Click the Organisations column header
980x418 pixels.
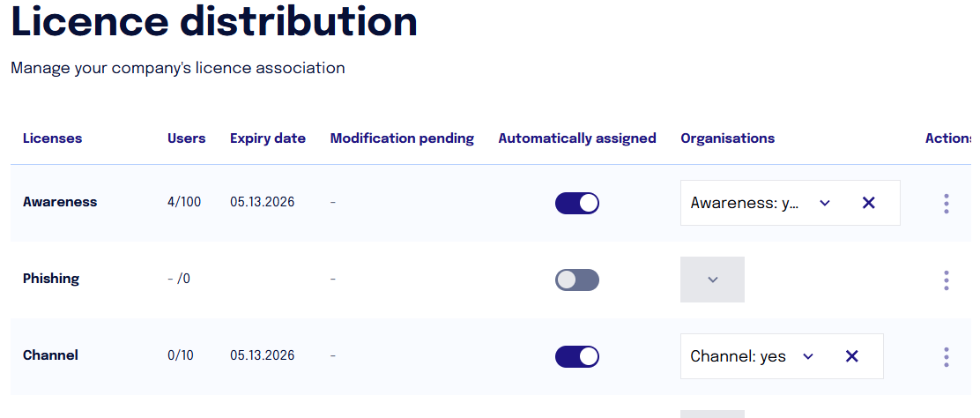click(x=727, y=138)
